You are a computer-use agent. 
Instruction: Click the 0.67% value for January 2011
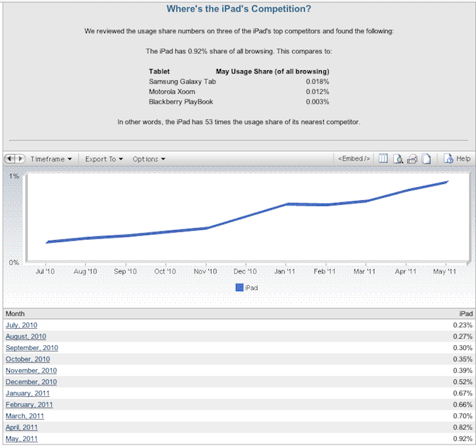(x=463, y=393)
